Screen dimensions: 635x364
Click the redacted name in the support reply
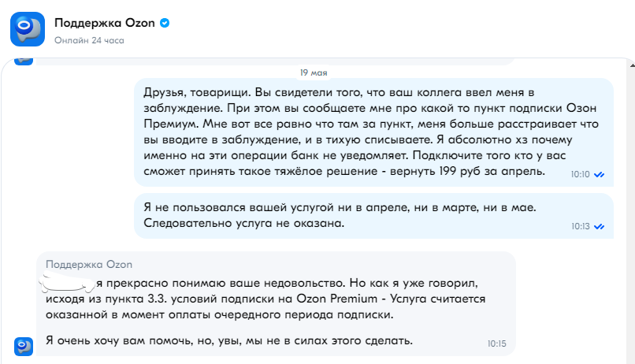coord(69,279)
